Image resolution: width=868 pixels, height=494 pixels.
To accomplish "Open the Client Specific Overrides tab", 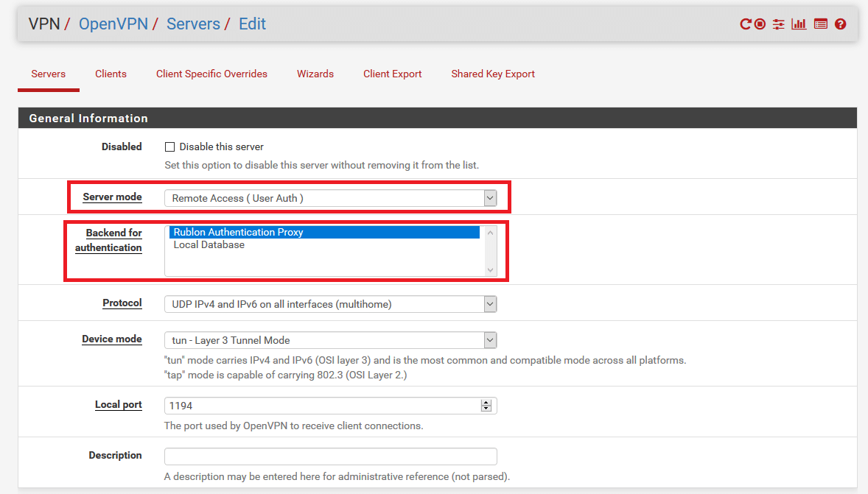I will click(x=211, y=74).
